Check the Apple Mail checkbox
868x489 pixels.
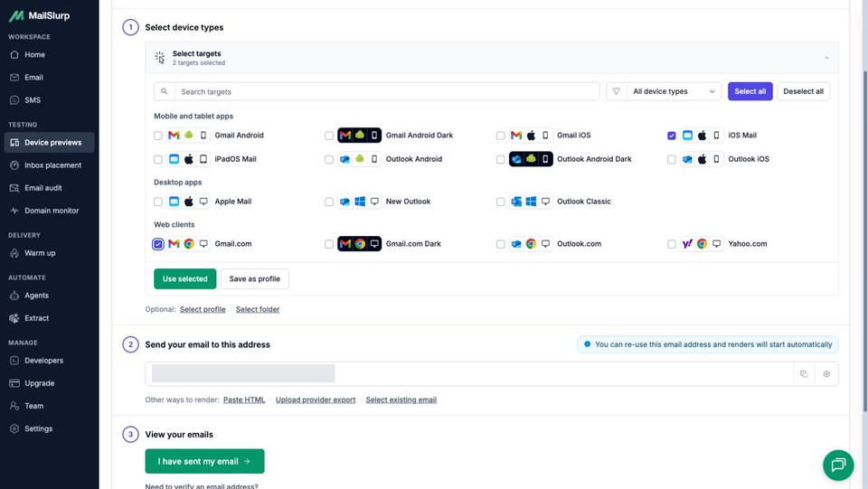[158, 202]
